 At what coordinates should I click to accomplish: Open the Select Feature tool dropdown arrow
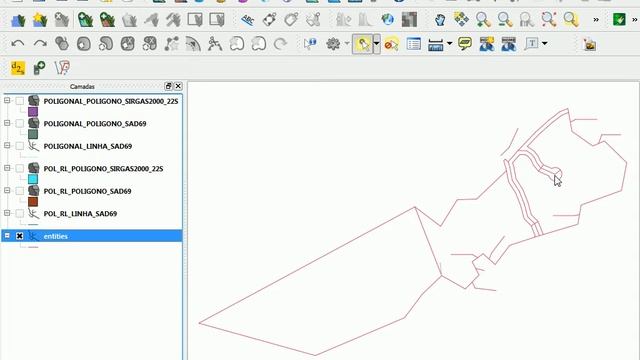pyautogui.click(x=377, y=44)
